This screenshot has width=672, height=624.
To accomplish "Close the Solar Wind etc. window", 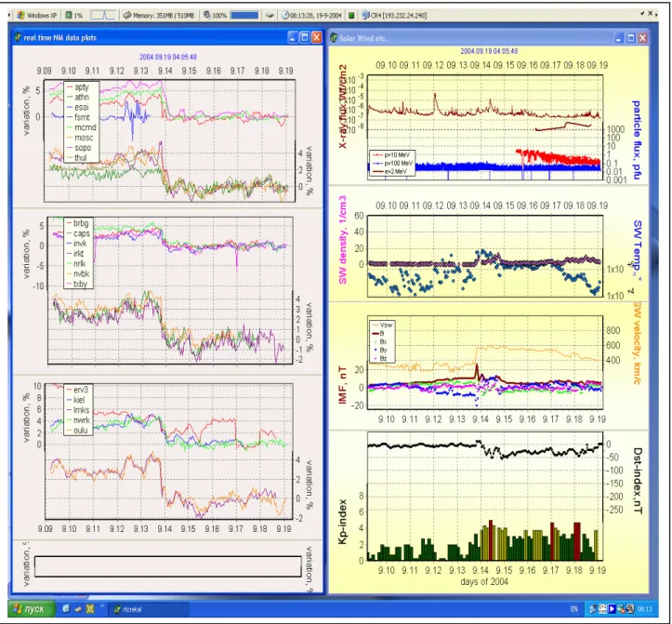I will click(643, 38).
